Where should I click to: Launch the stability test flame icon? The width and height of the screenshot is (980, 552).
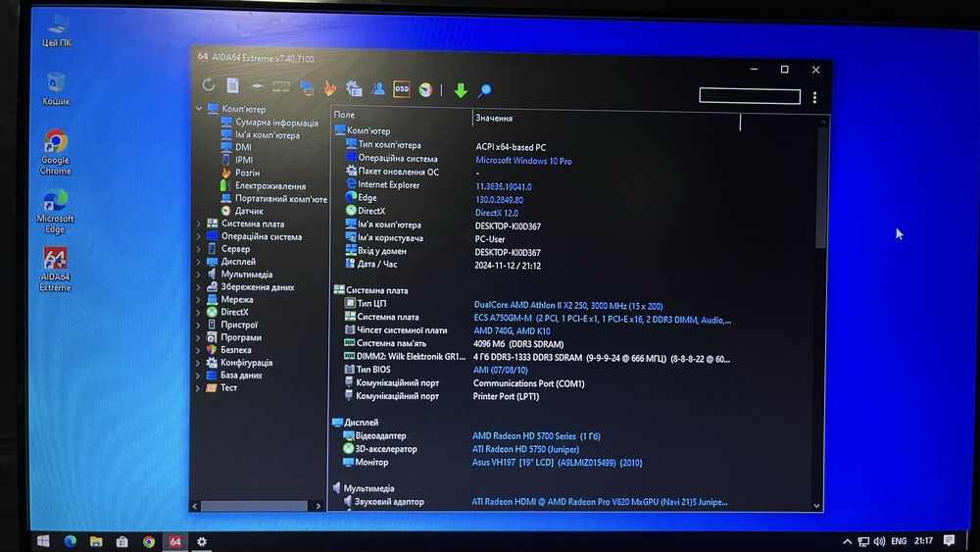click(329, 88)
